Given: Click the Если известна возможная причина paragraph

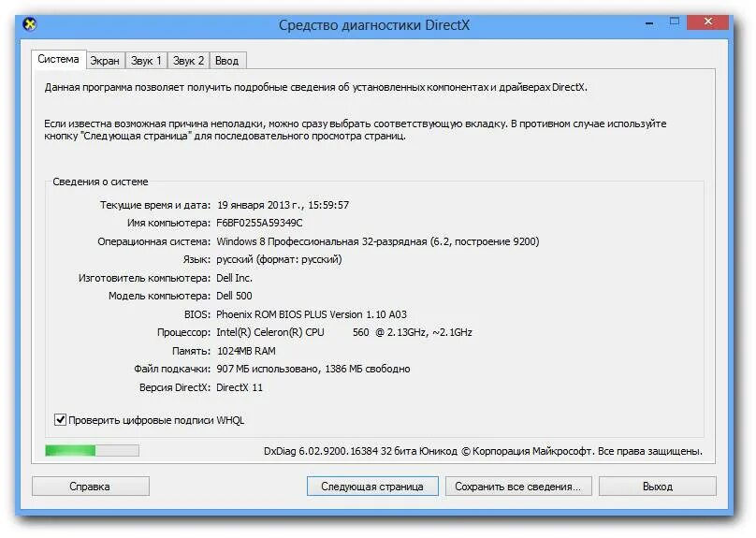Looking at the screenshot, I should (356, 130).
